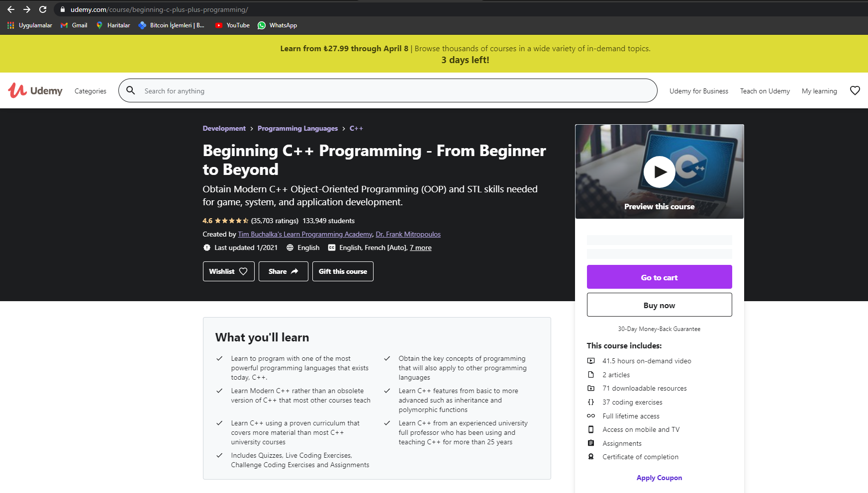
Task: Focus the Search for anything field
Action: 388,90
